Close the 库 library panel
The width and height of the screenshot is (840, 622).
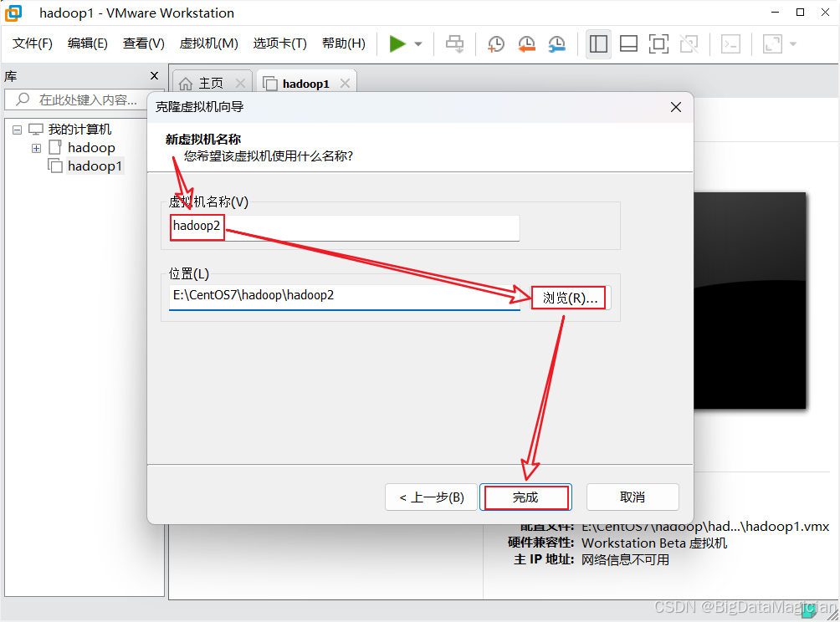(x=154, y=76)
